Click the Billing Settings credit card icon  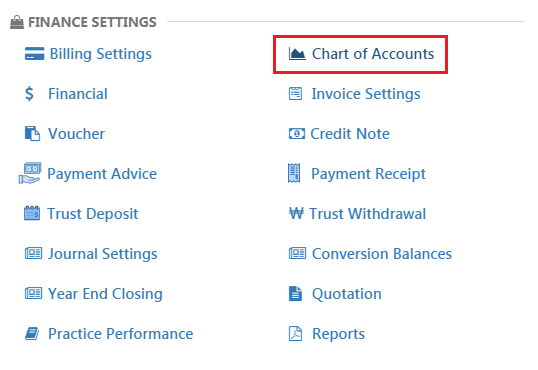click(x=34, y=54)
